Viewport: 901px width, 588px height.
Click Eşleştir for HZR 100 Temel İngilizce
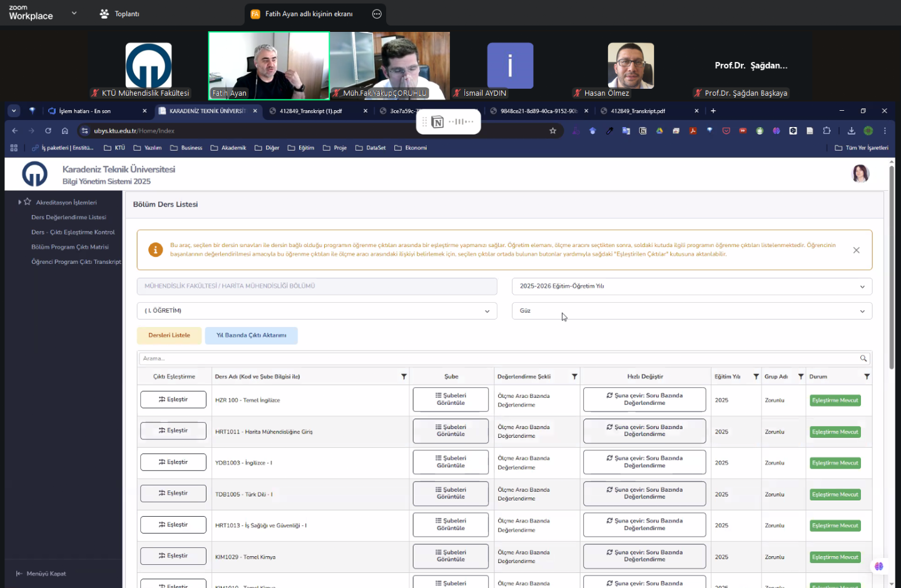point(173,400)
